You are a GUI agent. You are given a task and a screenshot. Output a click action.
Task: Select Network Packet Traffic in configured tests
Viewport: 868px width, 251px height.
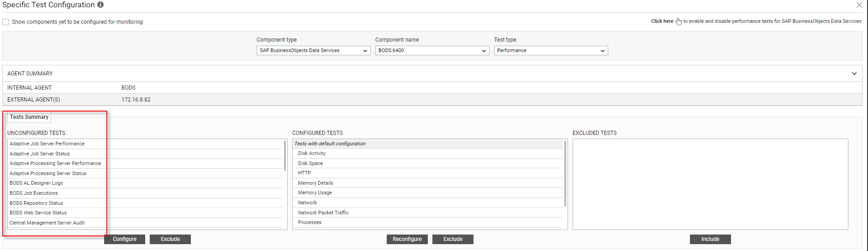428,213
